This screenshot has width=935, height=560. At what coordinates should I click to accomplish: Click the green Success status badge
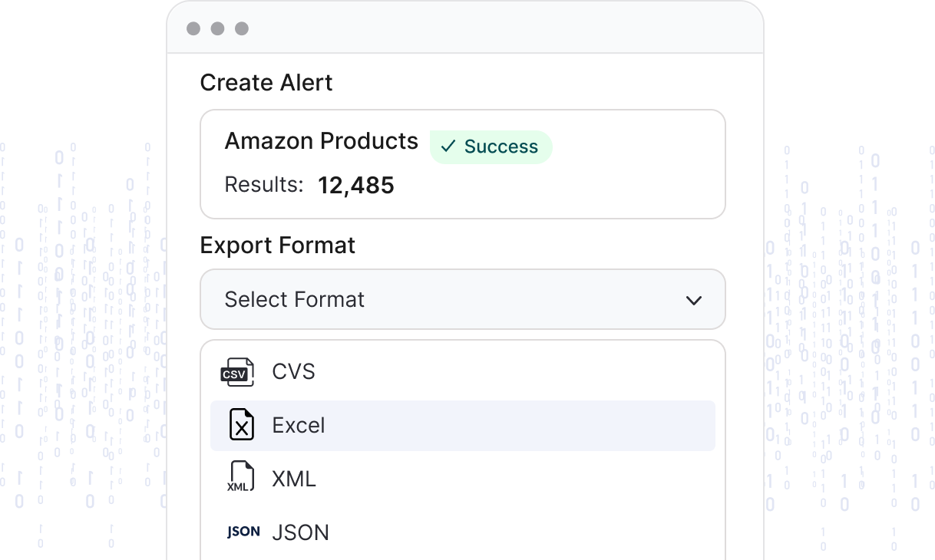point(491,147)
